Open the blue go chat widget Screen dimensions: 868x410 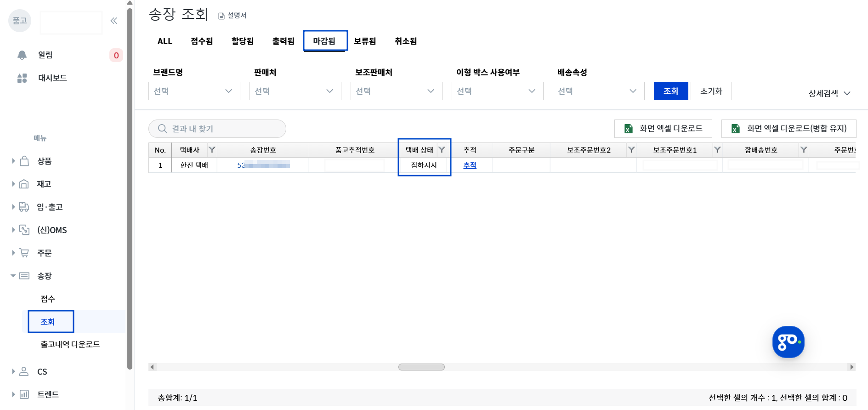(x=789, y=342)
